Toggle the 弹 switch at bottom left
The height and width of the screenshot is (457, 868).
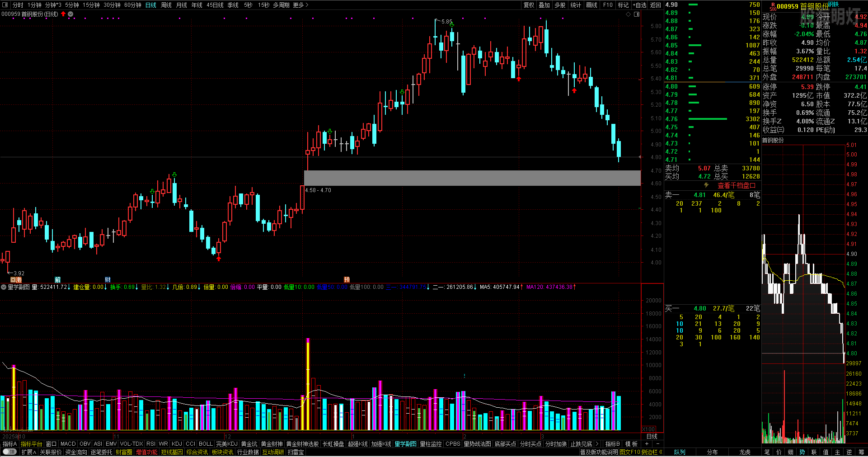(9, 452)
